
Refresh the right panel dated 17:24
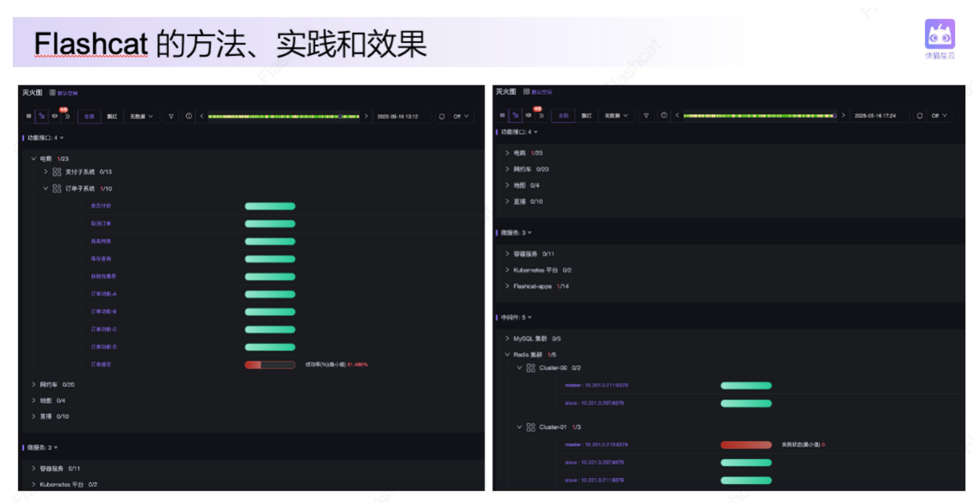[x=920, y=115]
